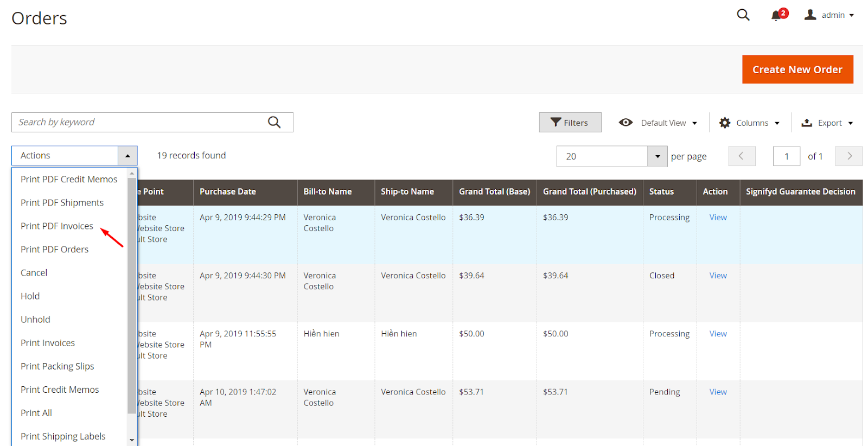868x446 pixels.
Task: Click the admin user account icon
Action: tap(810, 15)
